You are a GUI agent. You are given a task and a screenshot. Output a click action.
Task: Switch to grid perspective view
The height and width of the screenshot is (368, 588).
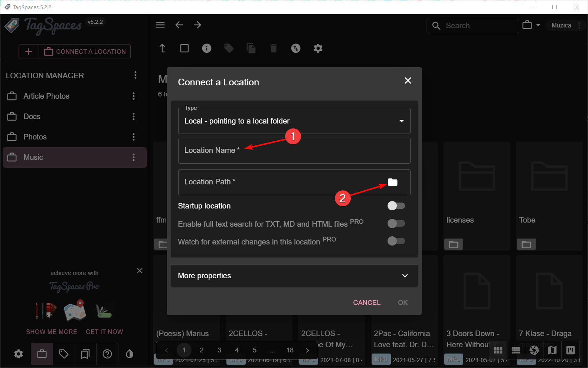(x=498, y=350)
